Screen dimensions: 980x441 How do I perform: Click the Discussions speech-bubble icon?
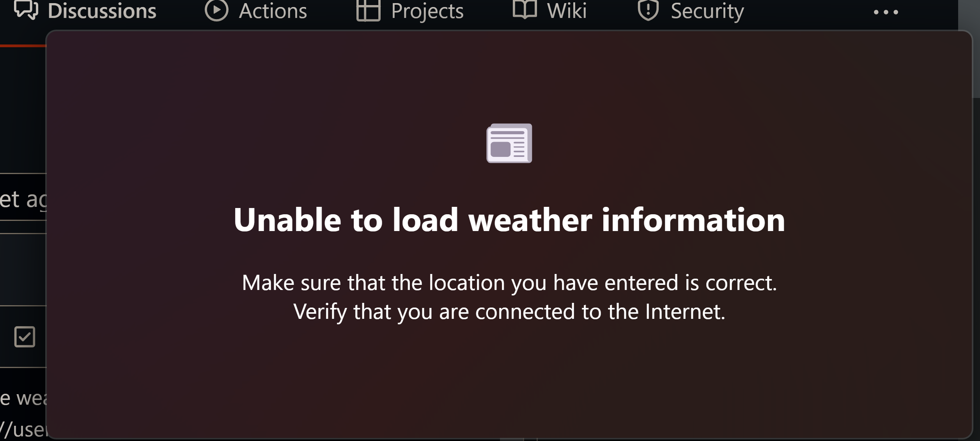pos(26,10)
